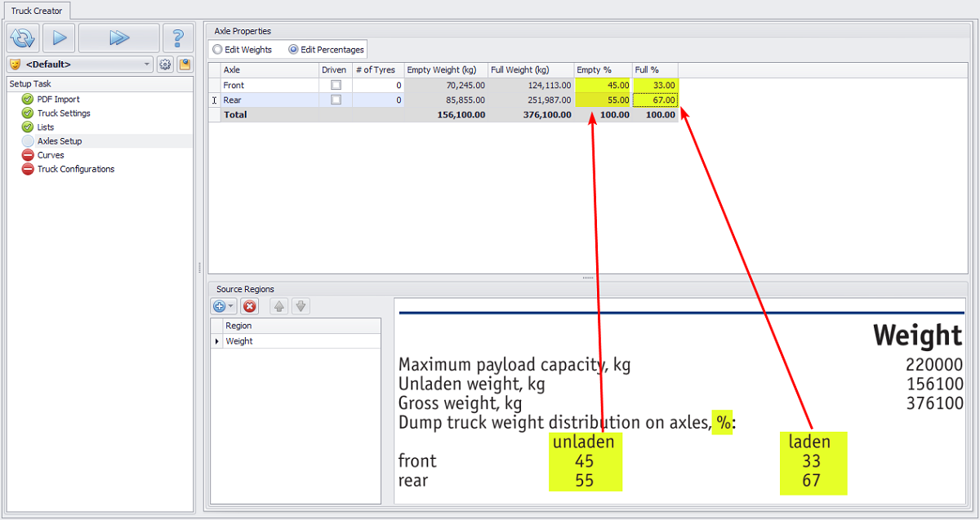This screenshot has height=520, width=980.
Task: Click the gear settings icon beside Default
Action: pos(165,64)
